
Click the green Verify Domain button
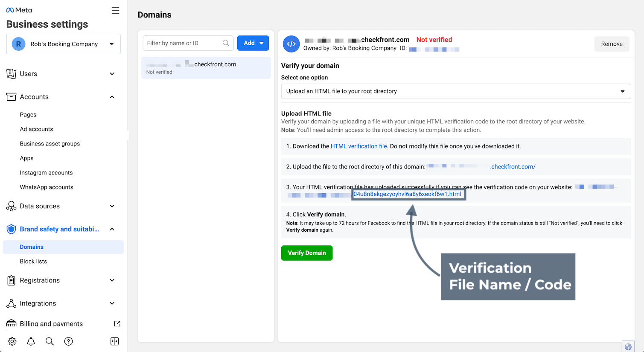[x=307, y=253]
